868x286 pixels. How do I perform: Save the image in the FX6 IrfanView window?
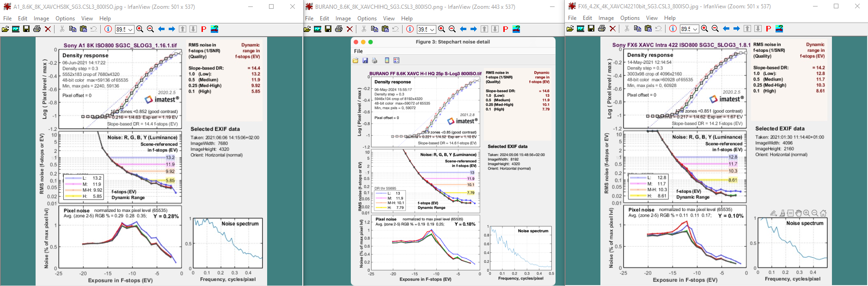(591, 29)
